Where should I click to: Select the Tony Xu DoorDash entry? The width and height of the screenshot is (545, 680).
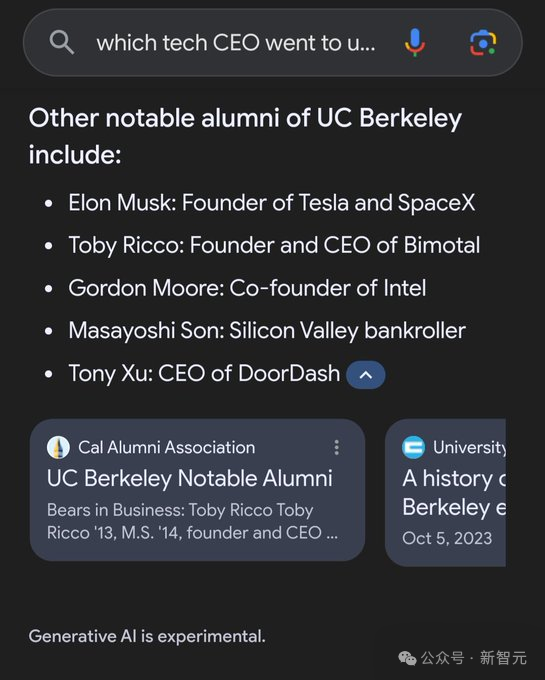[204, 373]
